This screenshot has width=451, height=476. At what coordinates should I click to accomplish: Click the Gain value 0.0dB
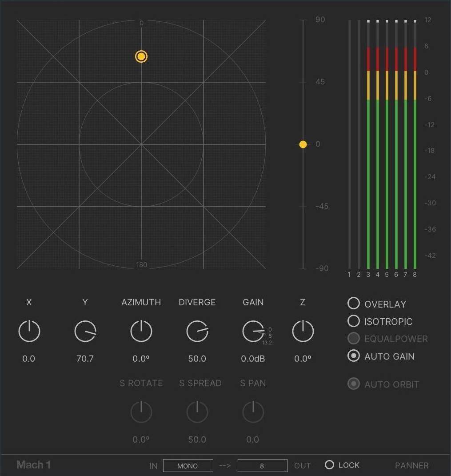point(253,359)
